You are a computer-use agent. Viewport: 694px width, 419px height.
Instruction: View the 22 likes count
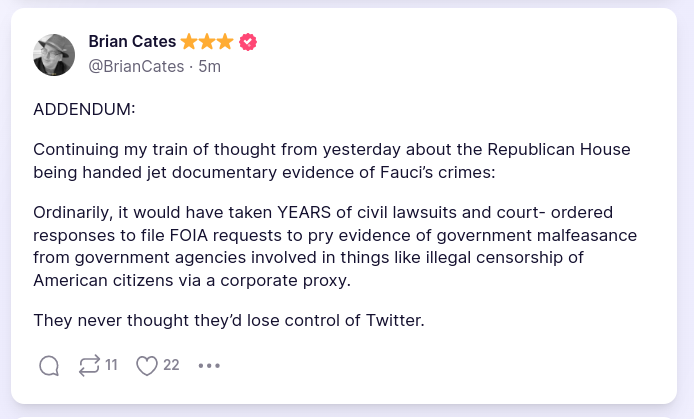[171, 366]
